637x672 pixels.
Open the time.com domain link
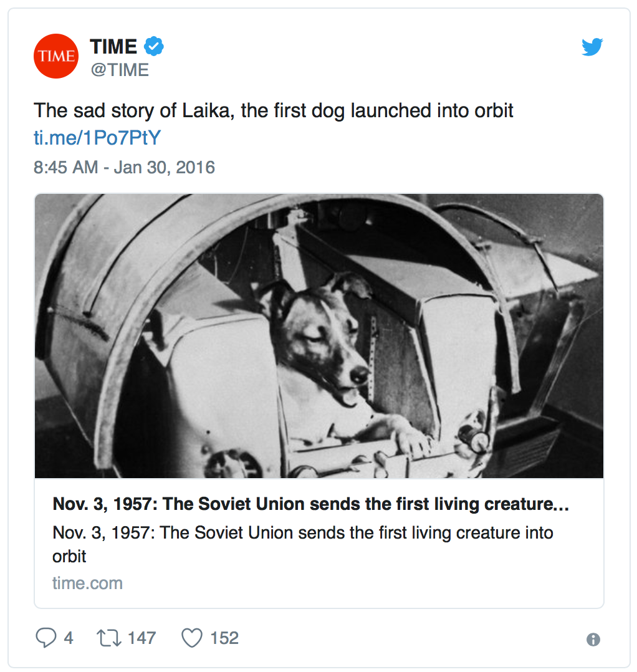87,583
